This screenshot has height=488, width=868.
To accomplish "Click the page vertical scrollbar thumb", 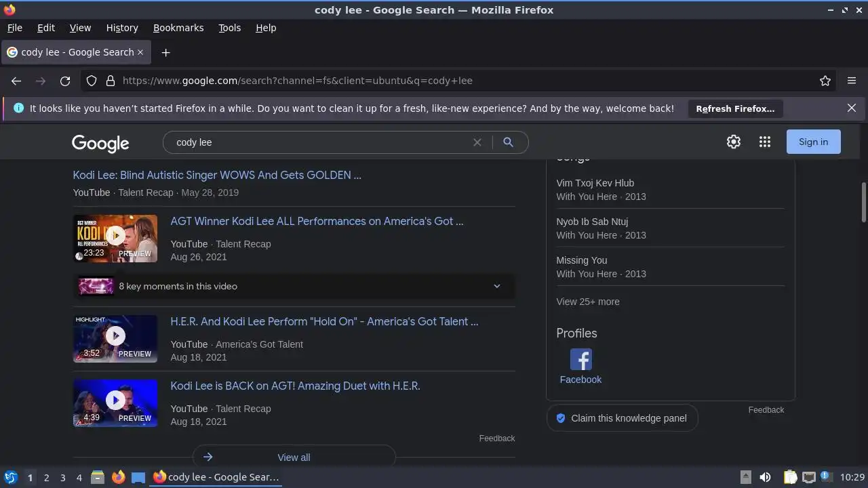I will pyautogui.click(x=863, y=202).
